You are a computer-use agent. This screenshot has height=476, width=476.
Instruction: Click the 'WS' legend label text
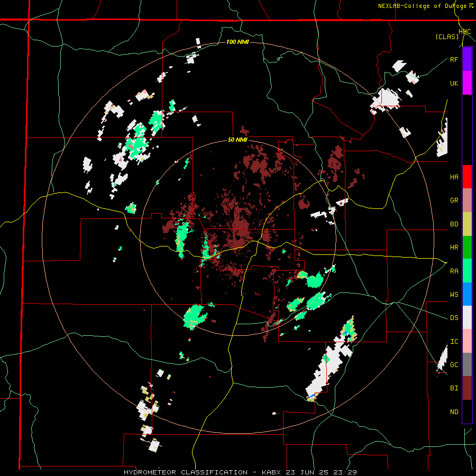coord(454,294)
